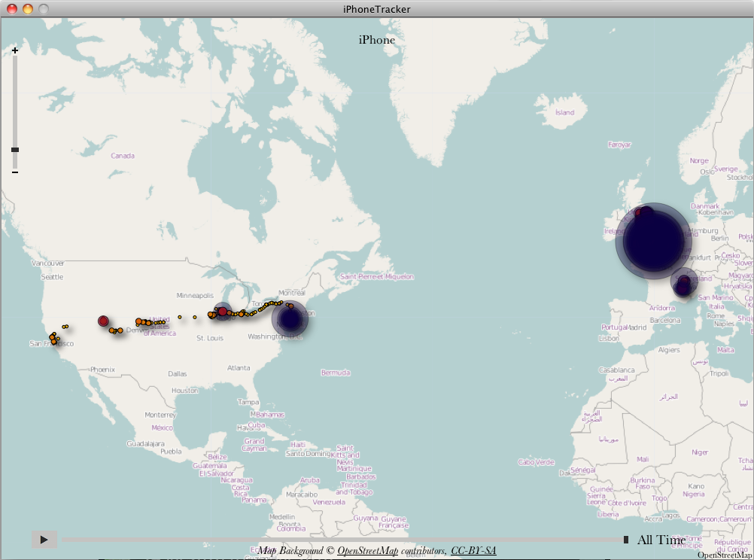Start playback with the play button
The height and width of the screenshot is (560, 754).
[x=44, y=540]
